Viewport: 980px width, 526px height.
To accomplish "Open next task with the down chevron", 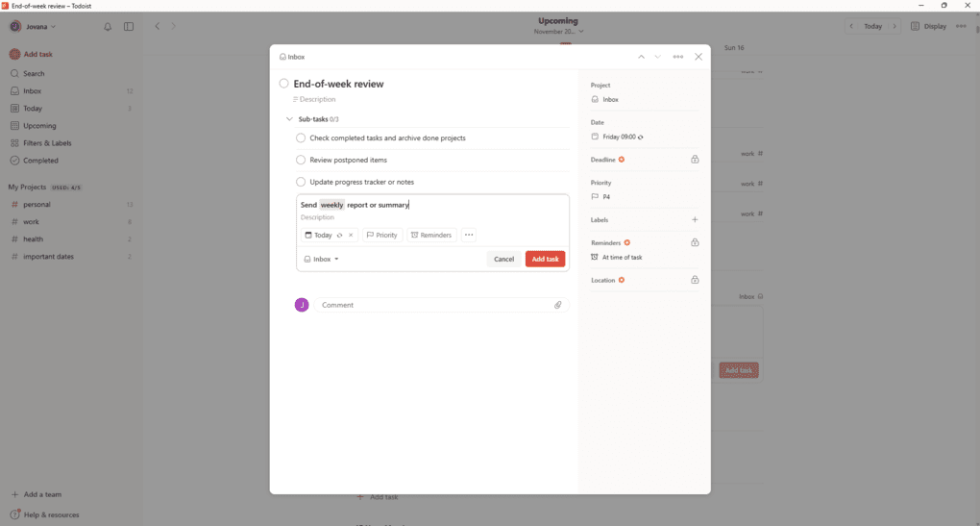I will pyautogui.click(x=657, y=57).
